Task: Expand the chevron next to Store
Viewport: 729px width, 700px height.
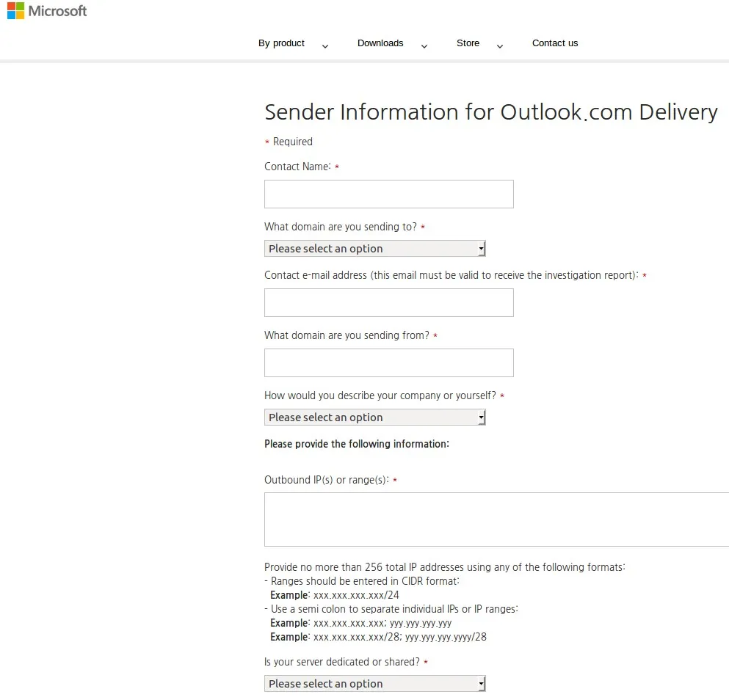Action: tap(500, 46)
